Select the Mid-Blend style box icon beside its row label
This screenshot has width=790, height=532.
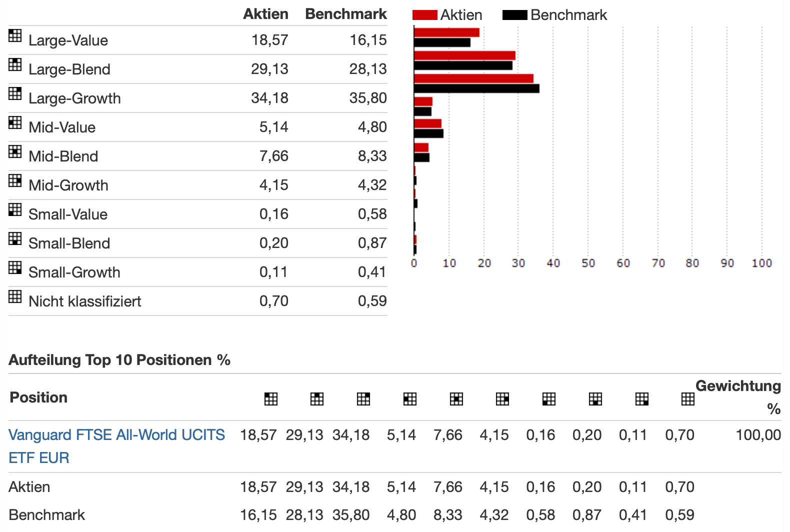[x=15, y=151]
